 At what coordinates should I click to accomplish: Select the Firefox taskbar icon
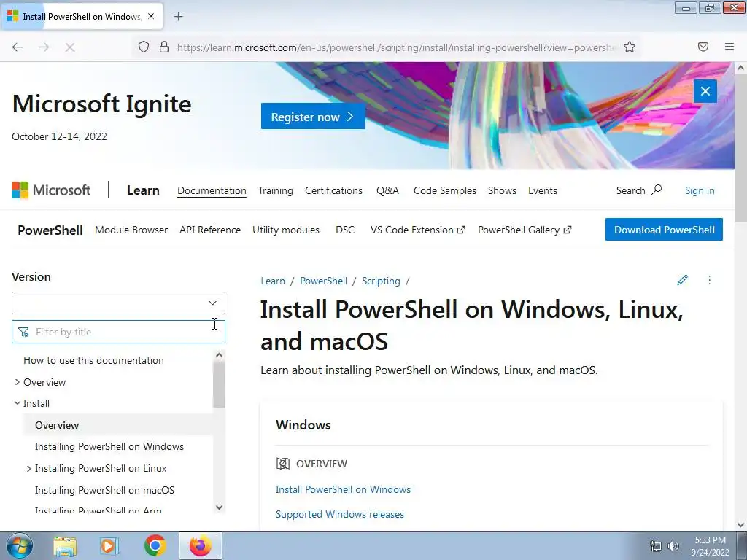[200, 545]
